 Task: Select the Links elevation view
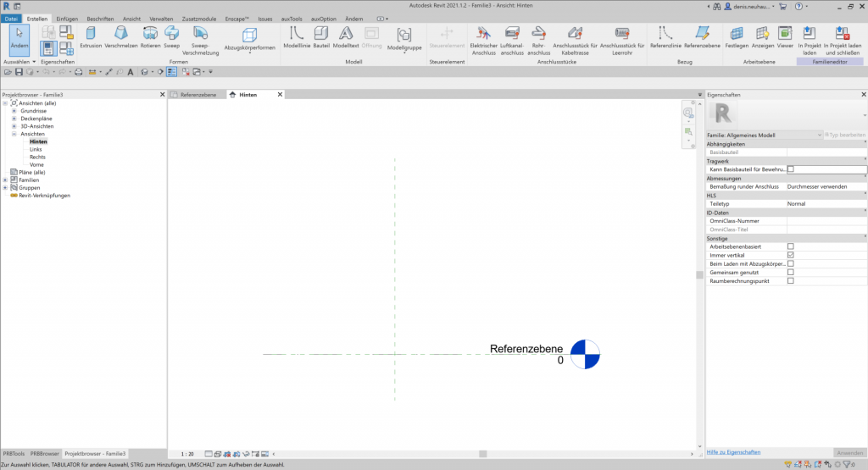tap(36, 149)
